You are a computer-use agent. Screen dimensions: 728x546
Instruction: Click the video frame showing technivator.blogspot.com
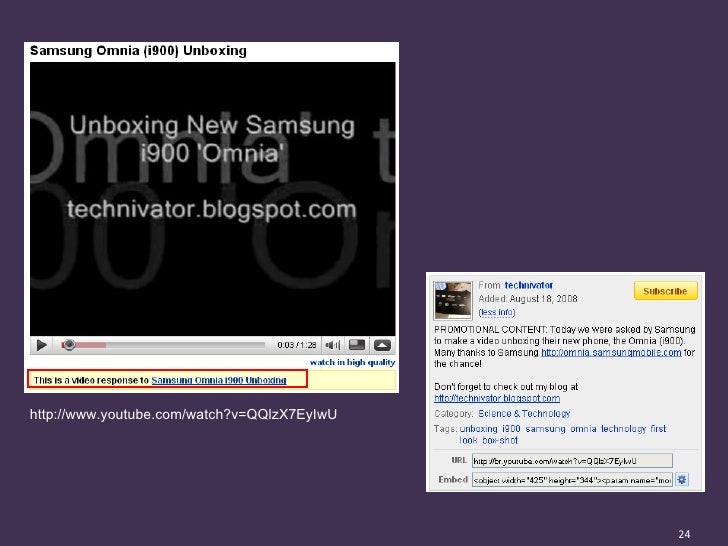point(213,199)
